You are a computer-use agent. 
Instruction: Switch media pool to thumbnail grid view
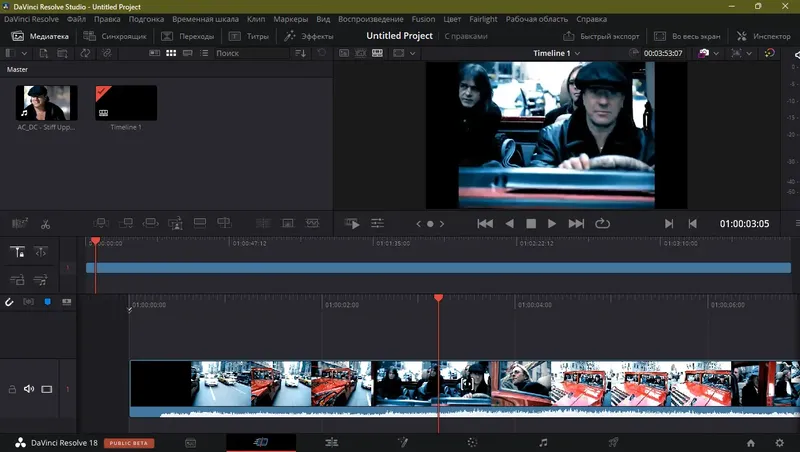coord(171,53)
